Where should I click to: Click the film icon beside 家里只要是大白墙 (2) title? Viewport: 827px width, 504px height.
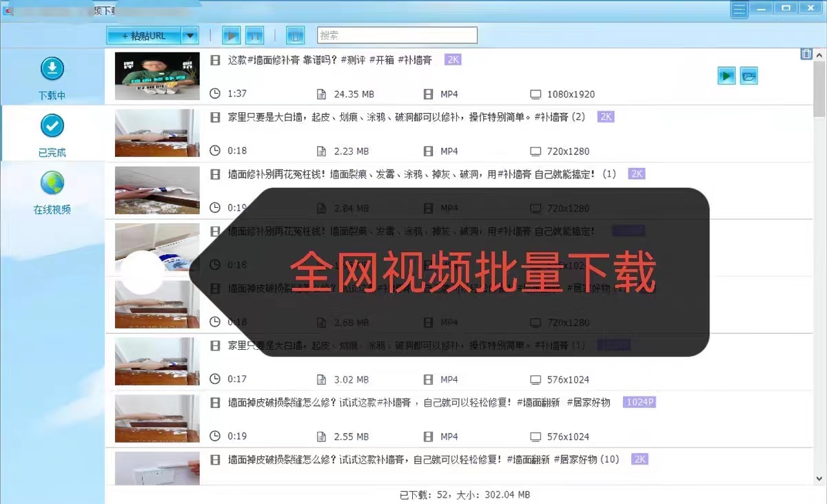coord(215,117)
